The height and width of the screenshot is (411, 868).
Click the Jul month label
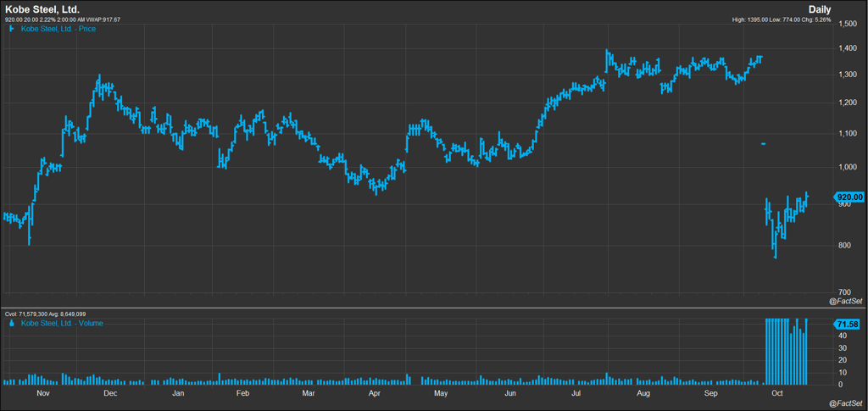point(576,394)
